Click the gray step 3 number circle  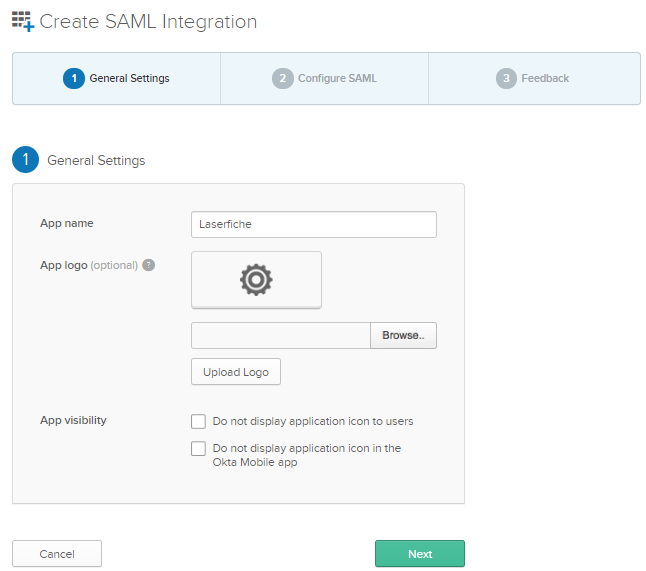point(506,78)
